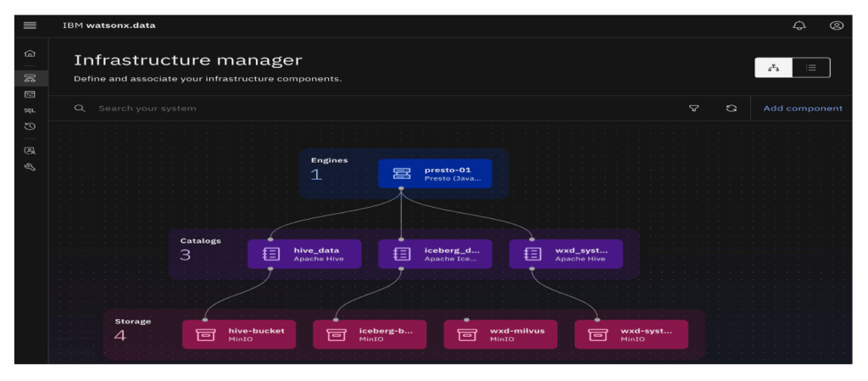This screenshot has width=868, height=381.
Task: Click the hive-bucket storage box icon
Action: point(205,334)
